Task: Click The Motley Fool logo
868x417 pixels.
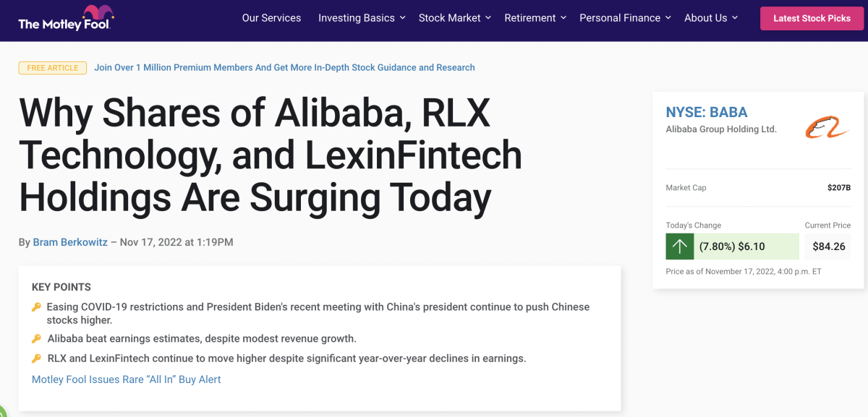Action: 64,19
